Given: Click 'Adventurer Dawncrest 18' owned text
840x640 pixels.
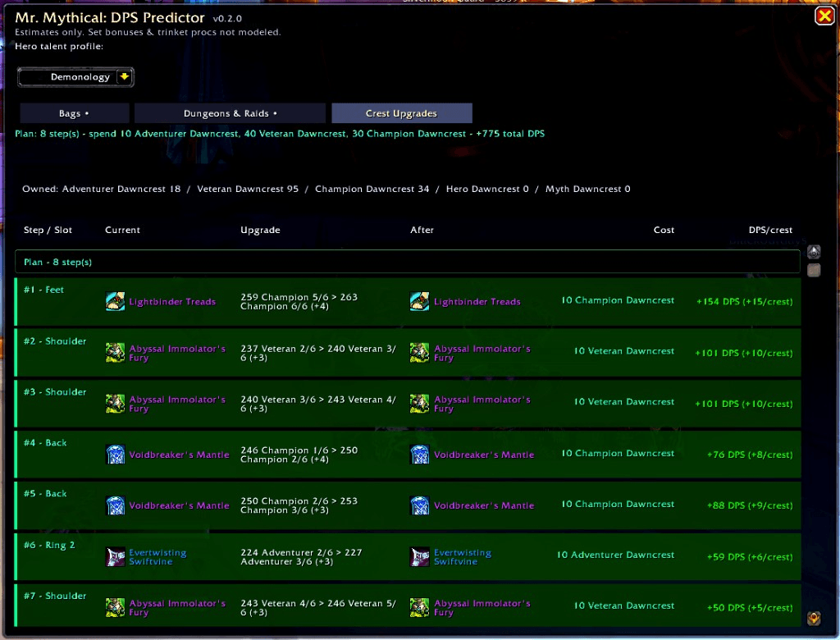Looking at the screenshot, I should tap(121, 189).
